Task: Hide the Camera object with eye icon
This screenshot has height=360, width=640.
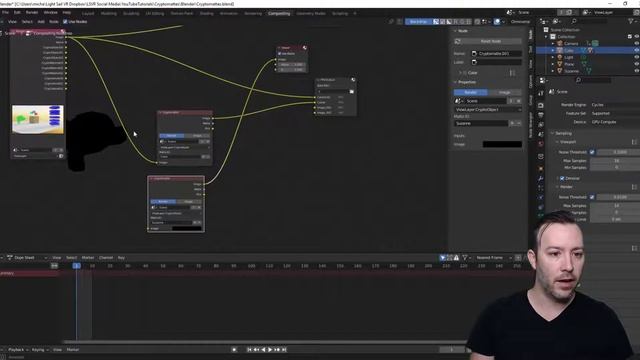Action: 636,43
